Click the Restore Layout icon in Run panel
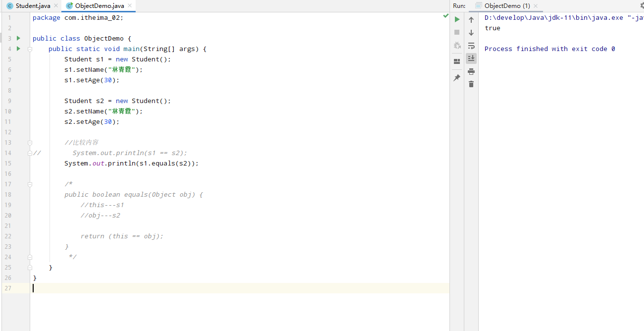The image size is (644, 331). 457,61
